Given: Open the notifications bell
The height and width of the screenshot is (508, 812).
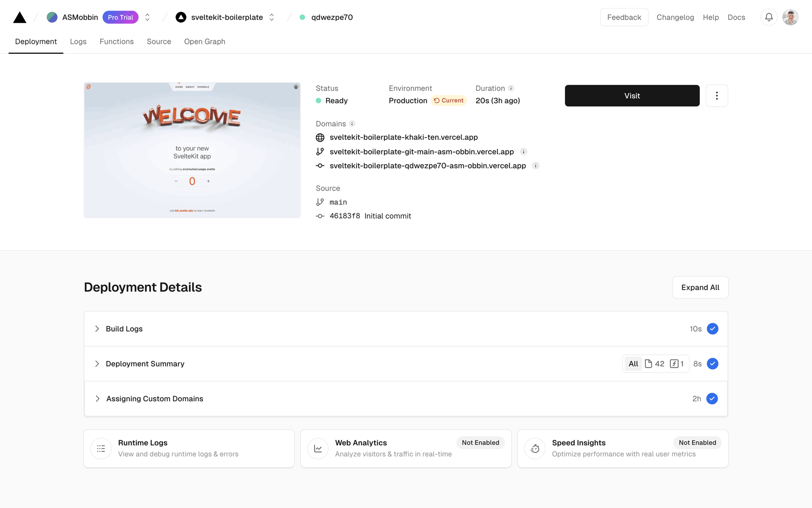Looking at the screenshot, I should point(769,17).
